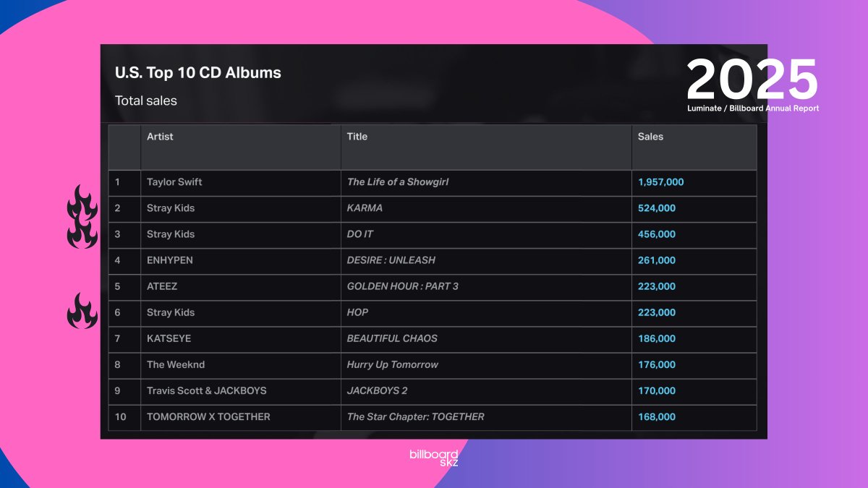
Task: Select "Hurry Up Tomorrow" title
Action: point(393,364)
